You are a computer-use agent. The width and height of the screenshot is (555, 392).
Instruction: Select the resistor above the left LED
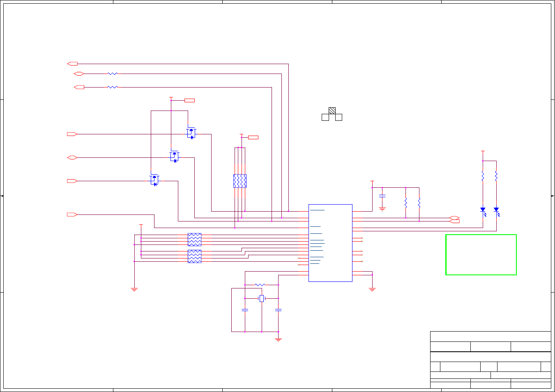(x=483, y=176)
